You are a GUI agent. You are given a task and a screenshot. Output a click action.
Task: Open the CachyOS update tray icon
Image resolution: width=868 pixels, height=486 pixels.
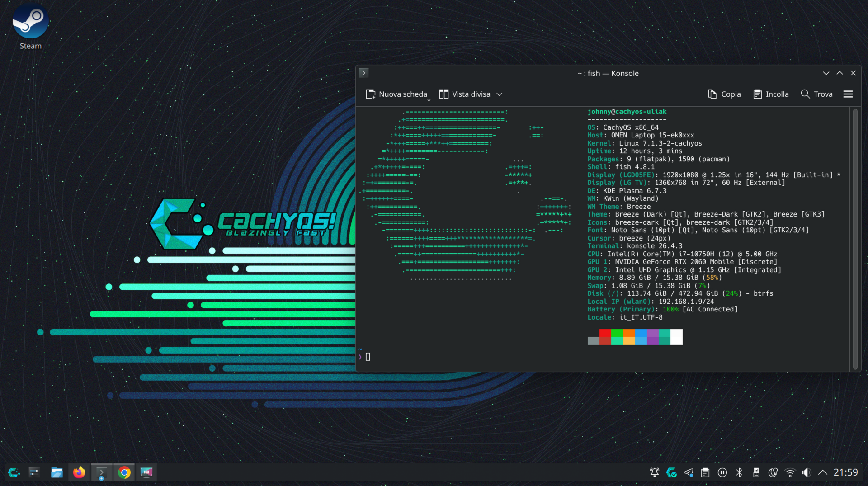[671, 472]
